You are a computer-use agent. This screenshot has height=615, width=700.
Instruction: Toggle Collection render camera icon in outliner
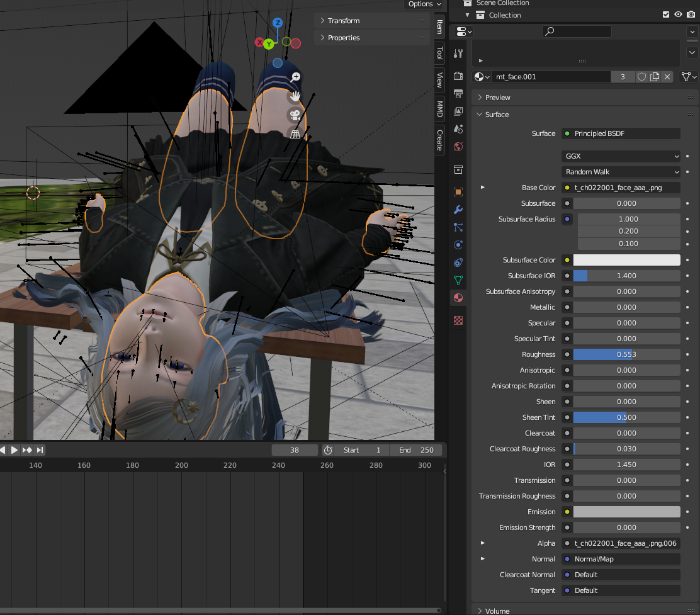coord(691,14)
